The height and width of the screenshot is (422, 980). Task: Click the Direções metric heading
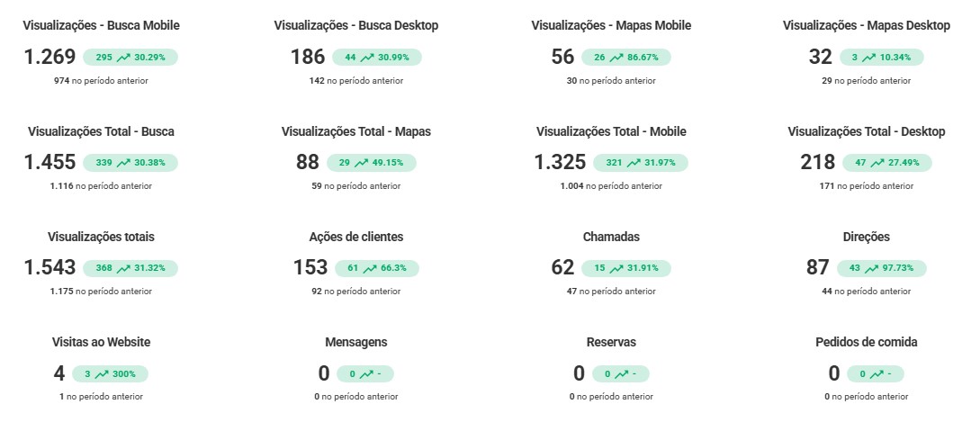tap(867, 237)
